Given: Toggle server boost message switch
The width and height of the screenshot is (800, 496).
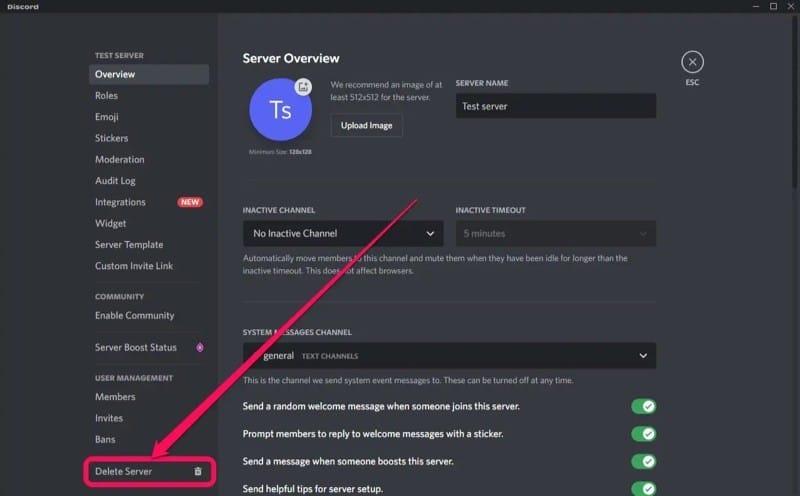Looking at the screenshot, I should 643,461.
